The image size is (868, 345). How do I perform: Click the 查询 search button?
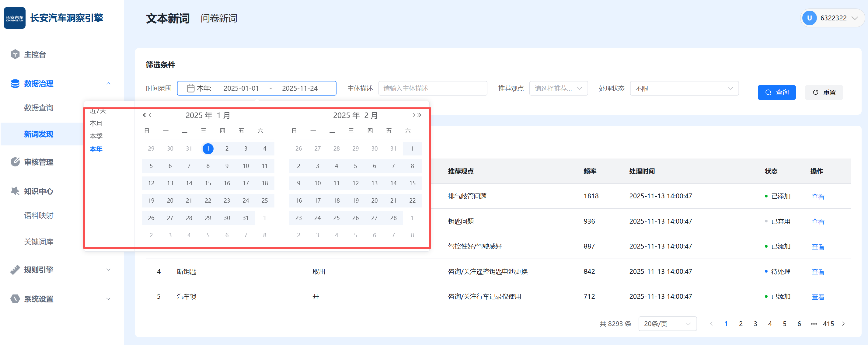(x=776, y=92)
